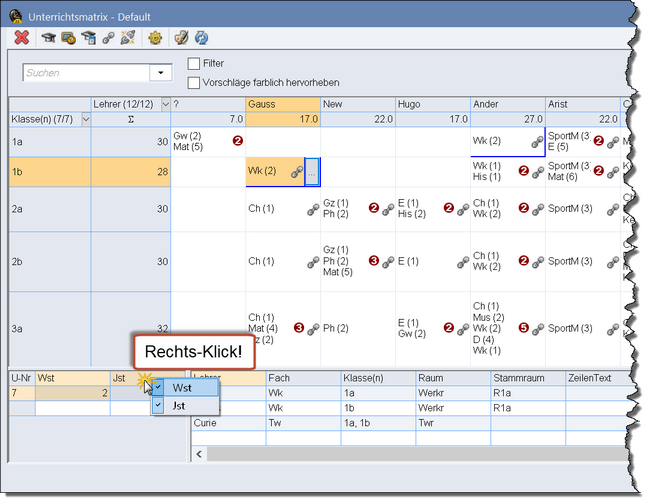Select class row 1b header

click(x=50, y=172)
